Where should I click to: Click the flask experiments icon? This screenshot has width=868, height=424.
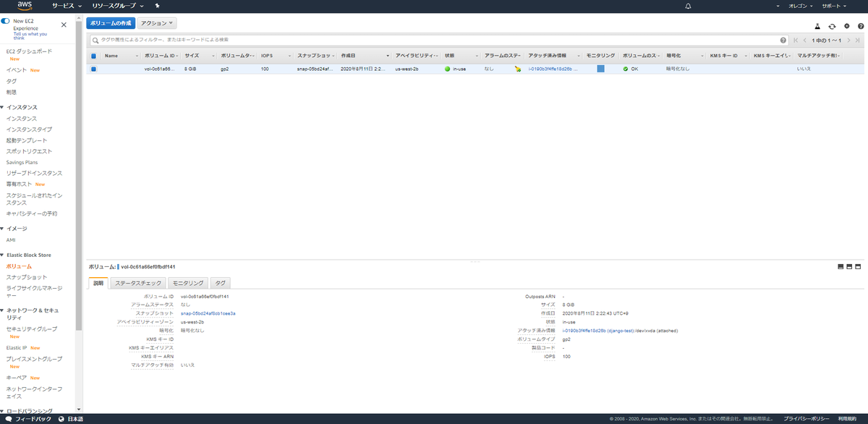[x=817, y=25]
